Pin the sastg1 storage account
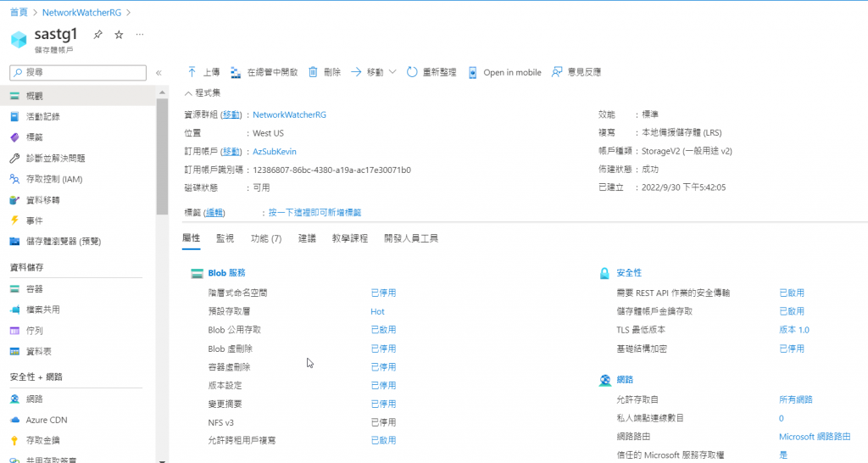Image resolution: width=868 pixels, height=463 pixels. 98,35
